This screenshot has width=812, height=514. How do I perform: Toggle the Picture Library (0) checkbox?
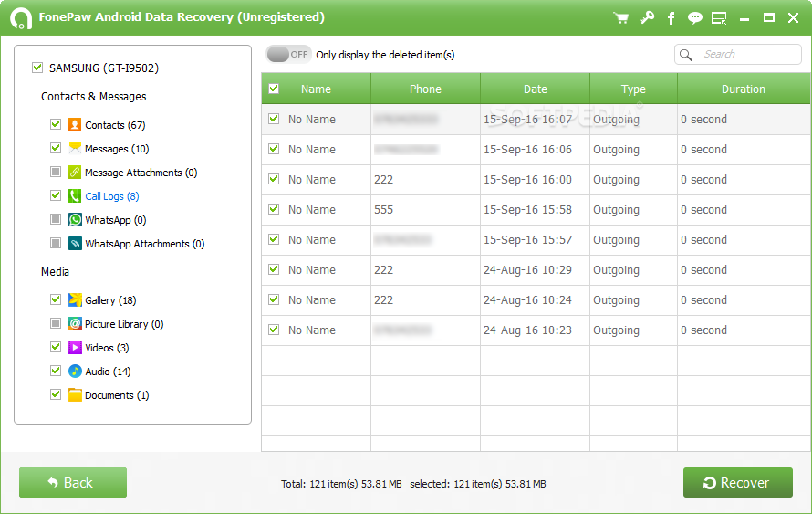[56, 323]
